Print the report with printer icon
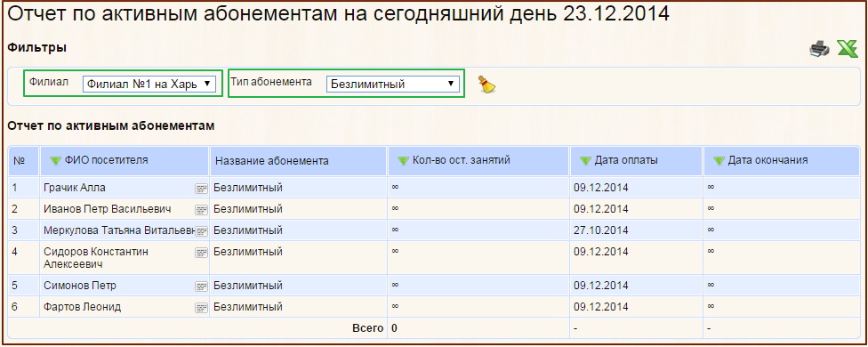 819,49
